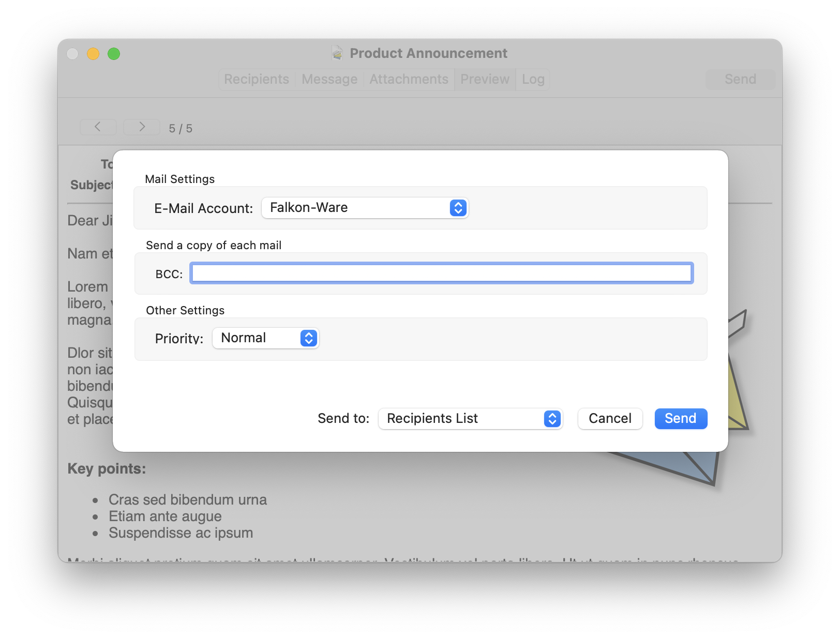Click the yellow minimize window button
This screenshot has width=840, height=639.
pos(93,54)
